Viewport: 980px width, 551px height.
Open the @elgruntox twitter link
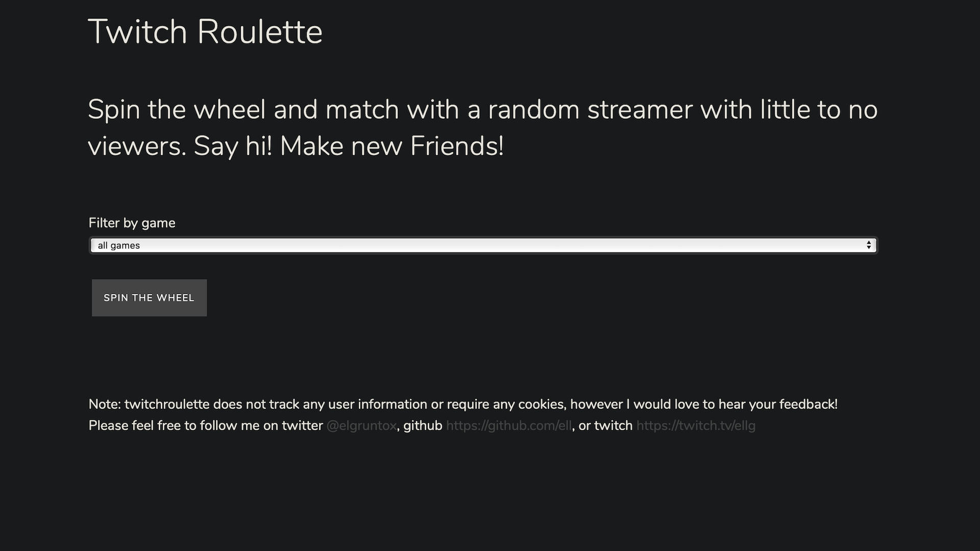361,425
